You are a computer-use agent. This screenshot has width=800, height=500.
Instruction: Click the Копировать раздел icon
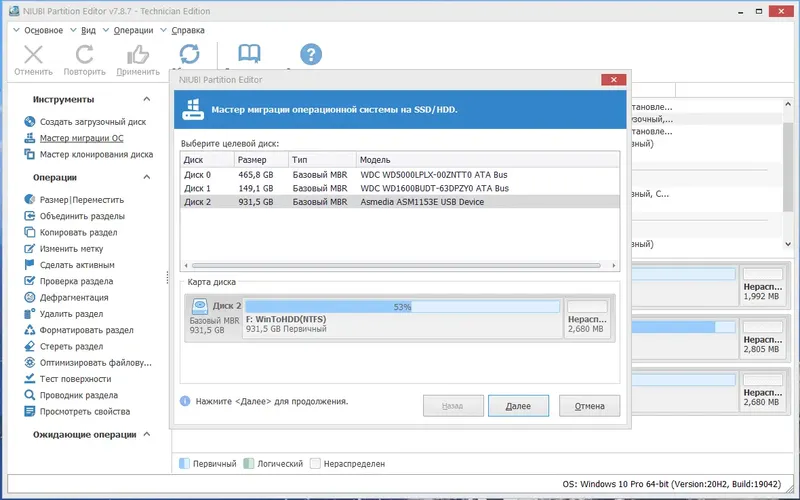tap(30, 232)
